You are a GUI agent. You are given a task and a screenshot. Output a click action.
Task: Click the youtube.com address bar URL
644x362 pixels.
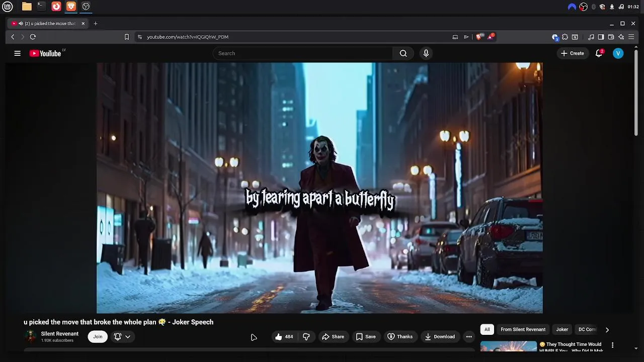click(x=188, y=37)
